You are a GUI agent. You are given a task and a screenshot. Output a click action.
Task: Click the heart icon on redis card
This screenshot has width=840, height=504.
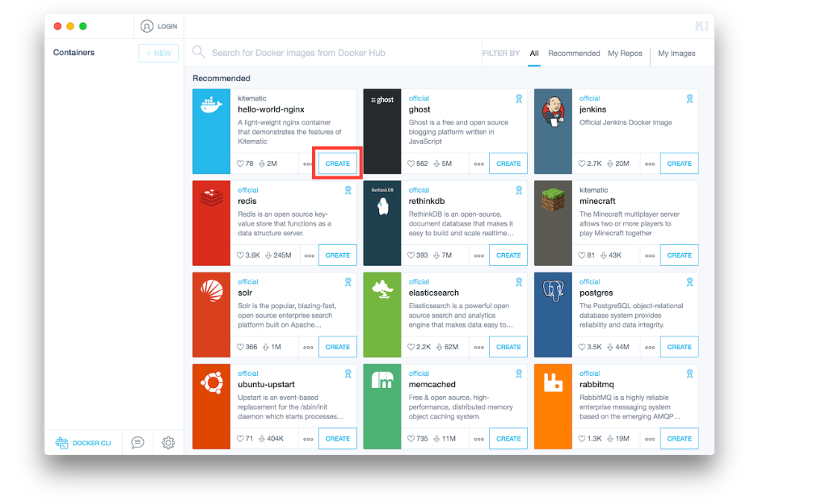pos(240,255)
